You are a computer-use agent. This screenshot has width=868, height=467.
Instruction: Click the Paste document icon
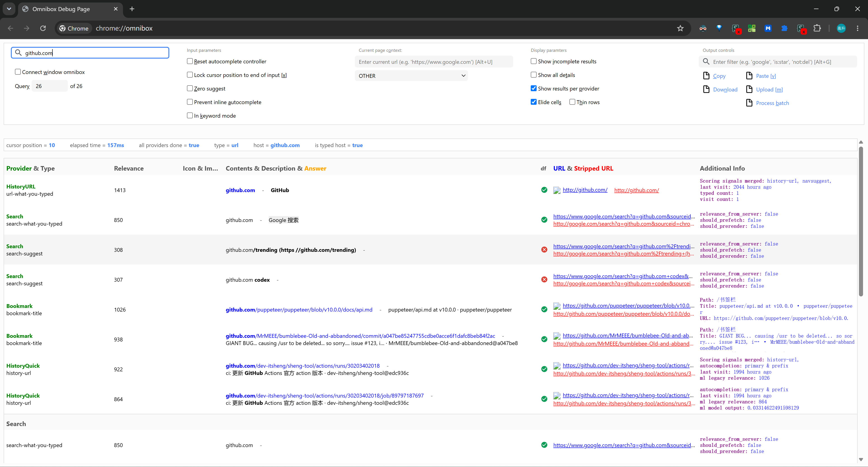pos(749,76)
